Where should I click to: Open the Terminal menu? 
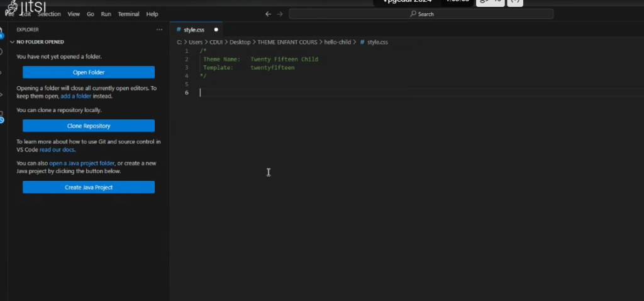pos(129,14)
